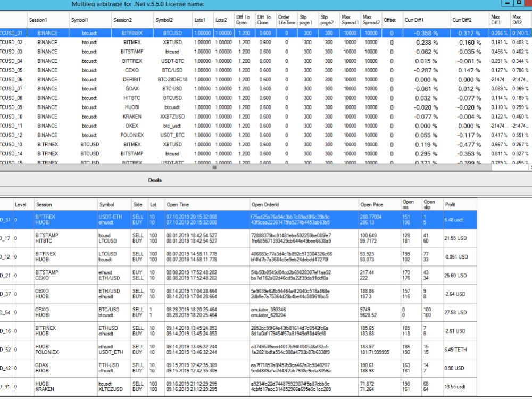Select the 0.147 % Curr Diff2 value

pos(470,70)
